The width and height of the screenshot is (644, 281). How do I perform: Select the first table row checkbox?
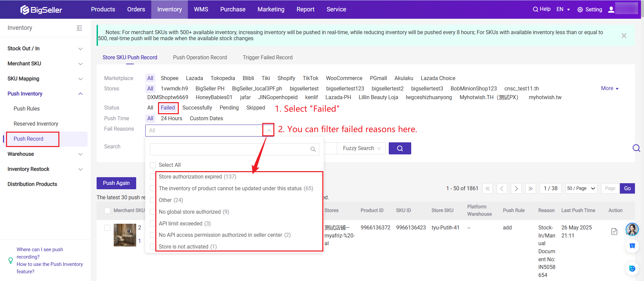[x=107, y=228]
